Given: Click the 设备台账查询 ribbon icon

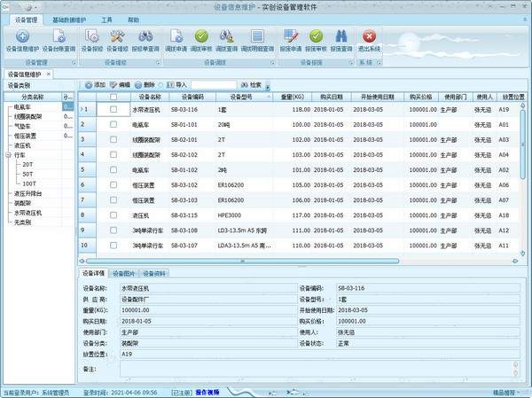Looking at the screenshot, I should click(x=59, y=39).
